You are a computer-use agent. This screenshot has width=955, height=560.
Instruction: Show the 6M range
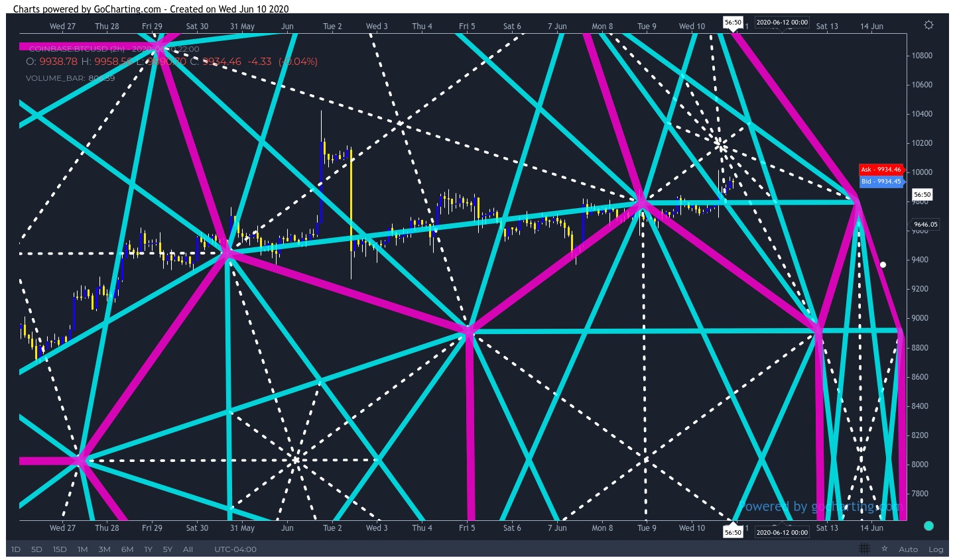127,549
